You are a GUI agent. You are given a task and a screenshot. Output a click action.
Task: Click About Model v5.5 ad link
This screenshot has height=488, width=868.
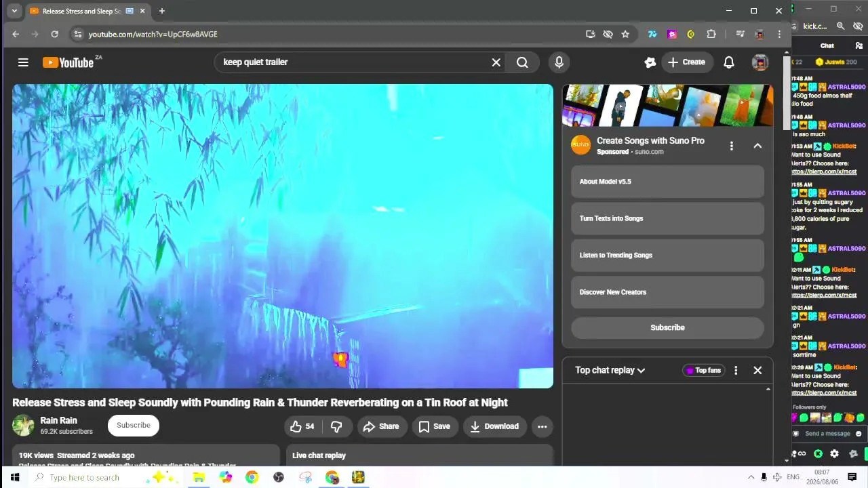coord(667,182)
